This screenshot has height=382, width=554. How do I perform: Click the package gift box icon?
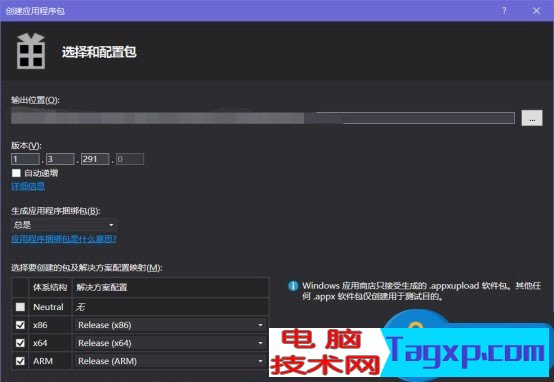[31, 51]
